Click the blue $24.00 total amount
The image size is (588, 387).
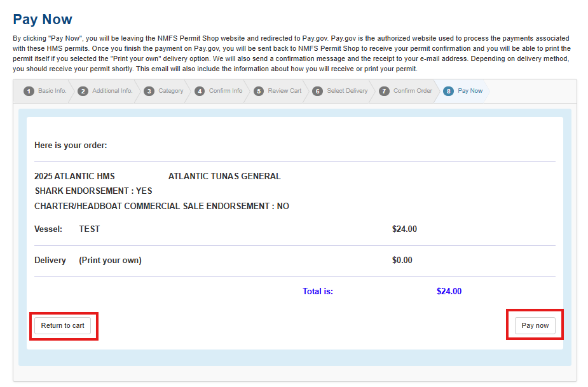click(449, 292)
